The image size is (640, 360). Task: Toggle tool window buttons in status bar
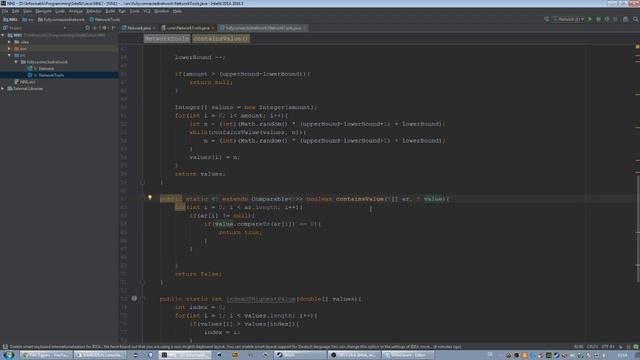click(x=5, y=347)
